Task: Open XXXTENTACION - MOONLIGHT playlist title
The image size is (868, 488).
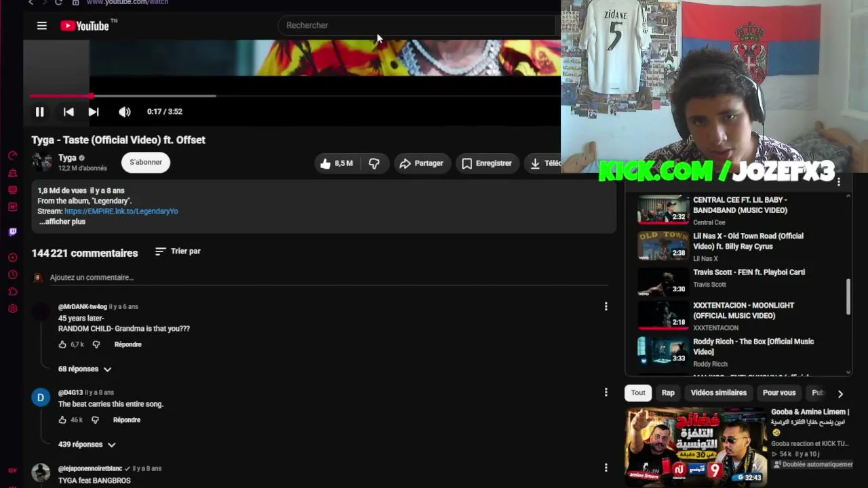Action: pyautogui.click(x=743, y=310)
